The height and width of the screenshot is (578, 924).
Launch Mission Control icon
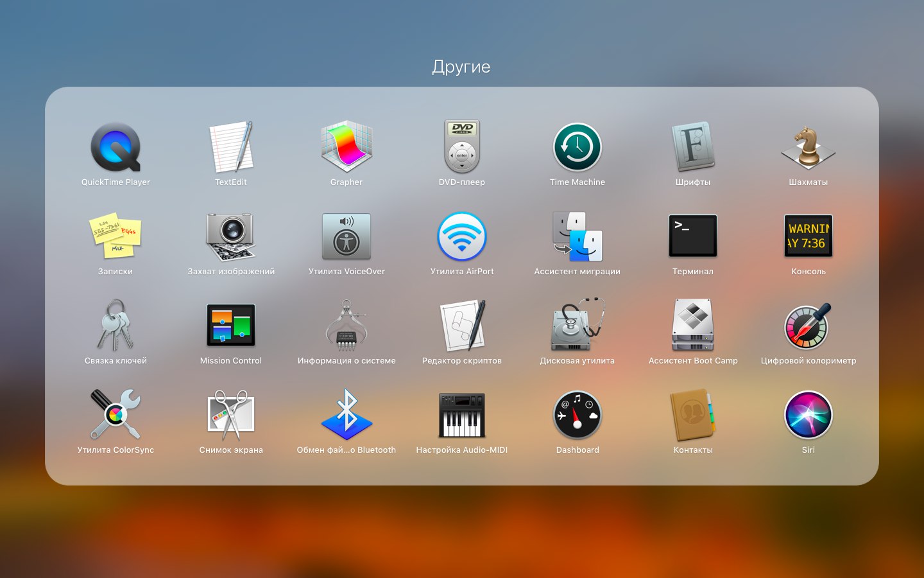click(231, 325)
